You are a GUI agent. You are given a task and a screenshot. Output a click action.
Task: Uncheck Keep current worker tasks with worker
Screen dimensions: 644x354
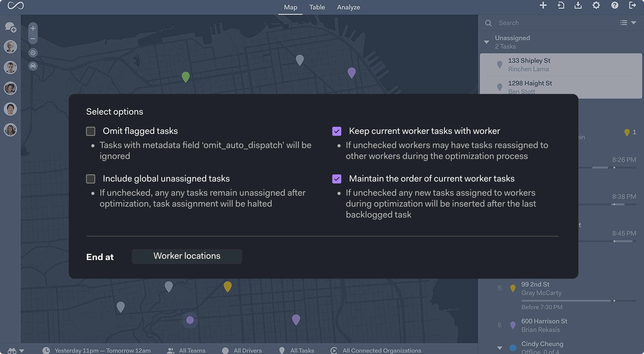(337, 131)
